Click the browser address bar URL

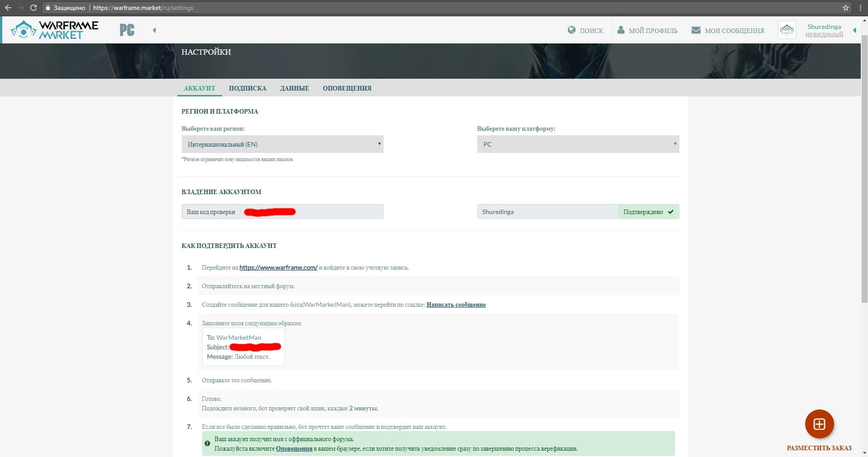tap(143, 8)
